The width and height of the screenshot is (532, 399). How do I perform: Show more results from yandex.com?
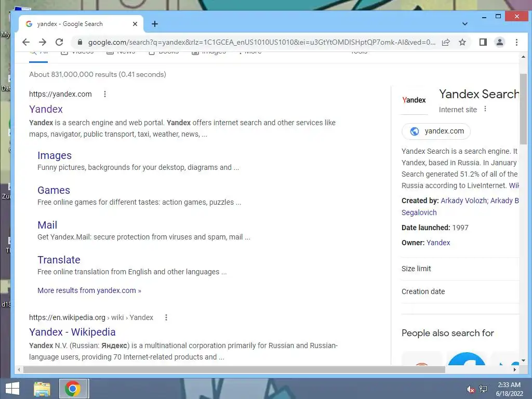pyautogui.click(x=89, y=290)
